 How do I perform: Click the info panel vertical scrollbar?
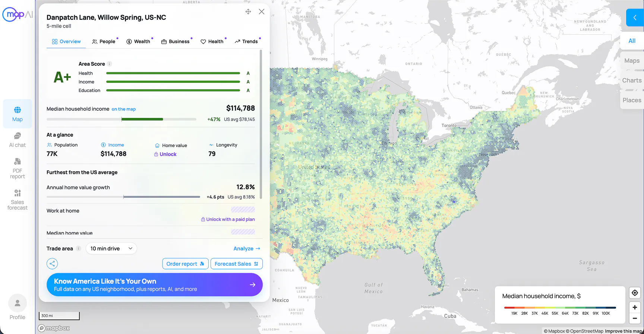click(261, 124)
